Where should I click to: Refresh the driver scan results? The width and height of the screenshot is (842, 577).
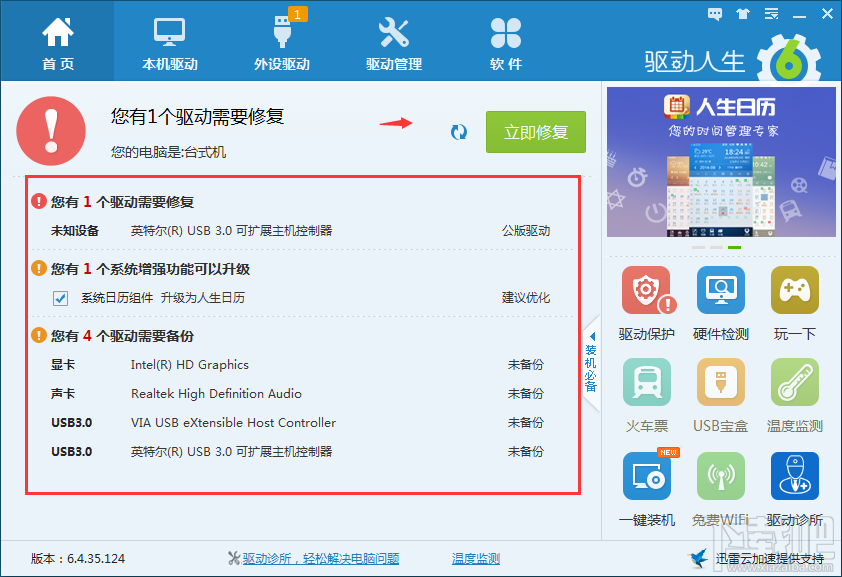pyautogui.click(x=459, y=132)
